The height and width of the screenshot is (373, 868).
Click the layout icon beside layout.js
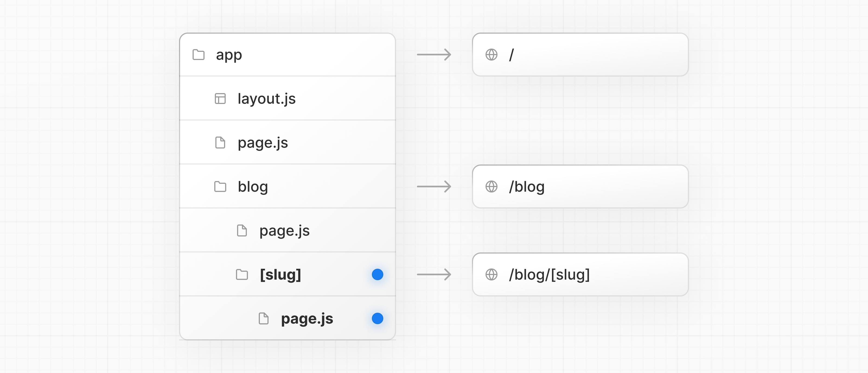(220, 99)
